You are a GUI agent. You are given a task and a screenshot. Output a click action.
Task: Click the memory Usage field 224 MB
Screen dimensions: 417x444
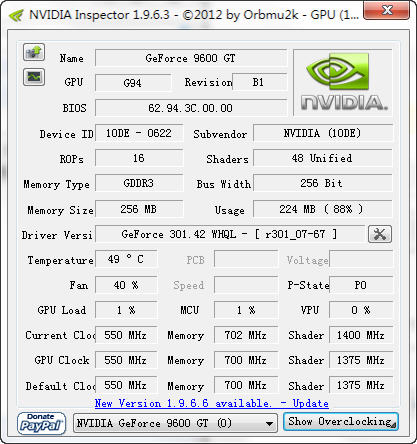[322, 209]
